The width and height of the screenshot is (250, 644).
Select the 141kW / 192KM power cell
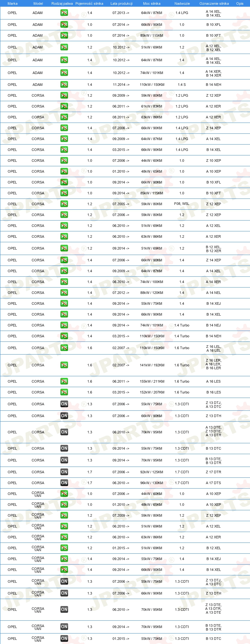(152, 365)
